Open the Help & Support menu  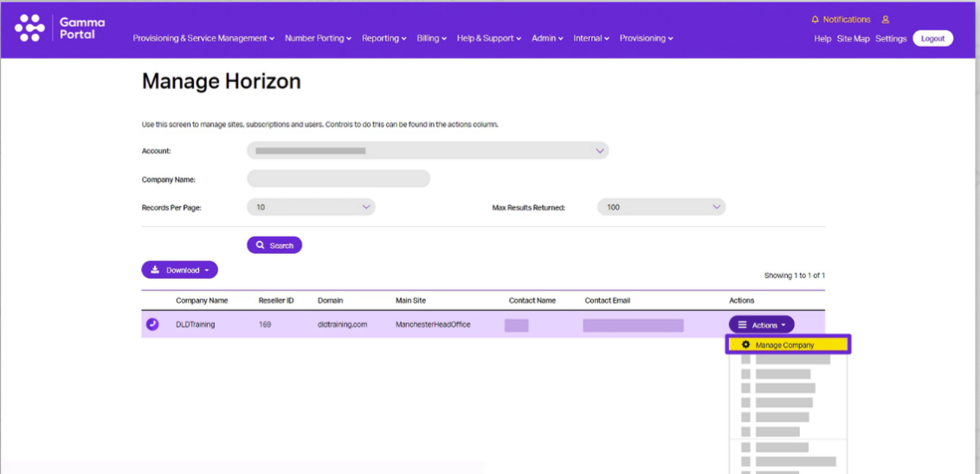tap(489, 38)
